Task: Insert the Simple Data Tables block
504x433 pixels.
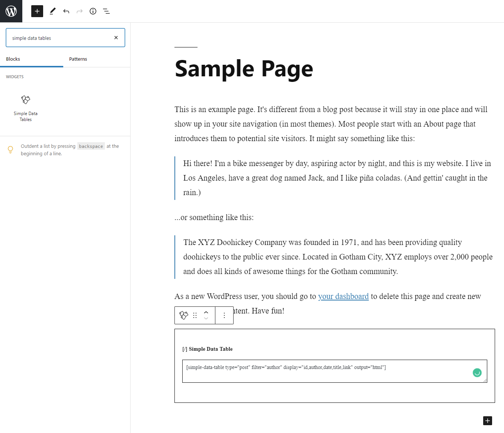Action: 26,108
